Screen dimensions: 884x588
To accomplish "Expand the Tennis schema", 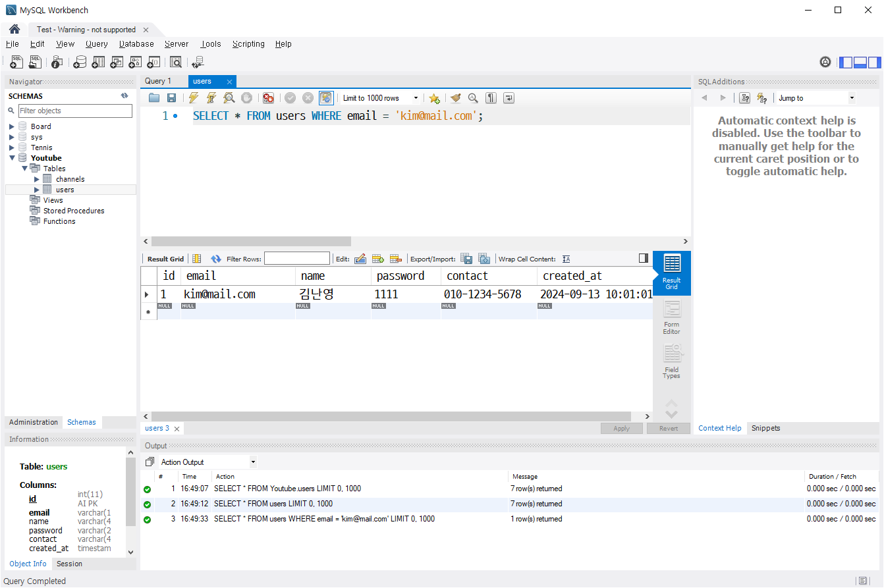I will [x=12, y=147].
